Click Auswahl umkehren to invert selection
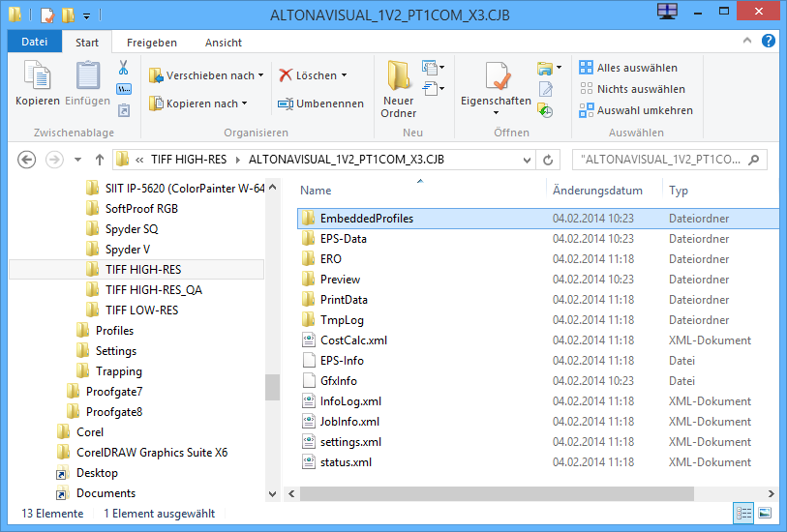 click(636, 110)
